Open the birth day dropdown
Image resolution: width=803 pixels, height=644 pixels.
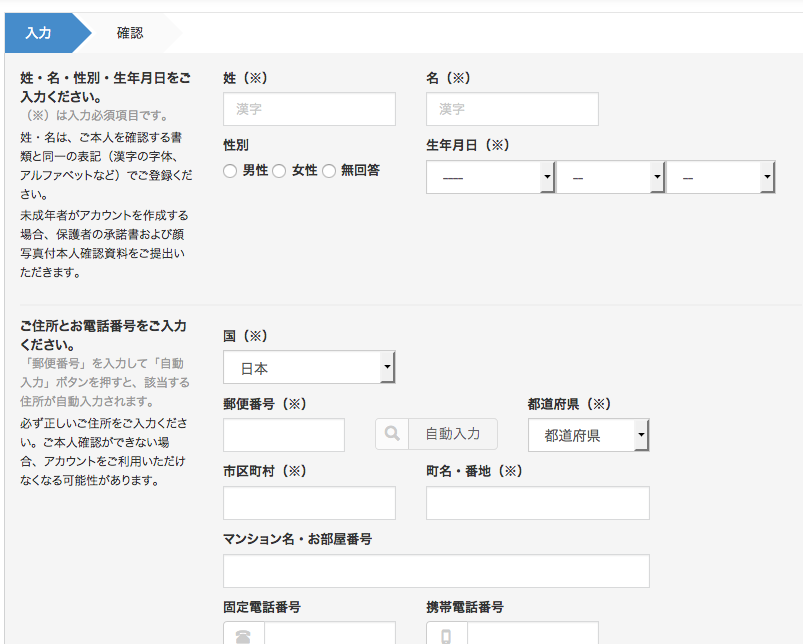coord(721,177)
